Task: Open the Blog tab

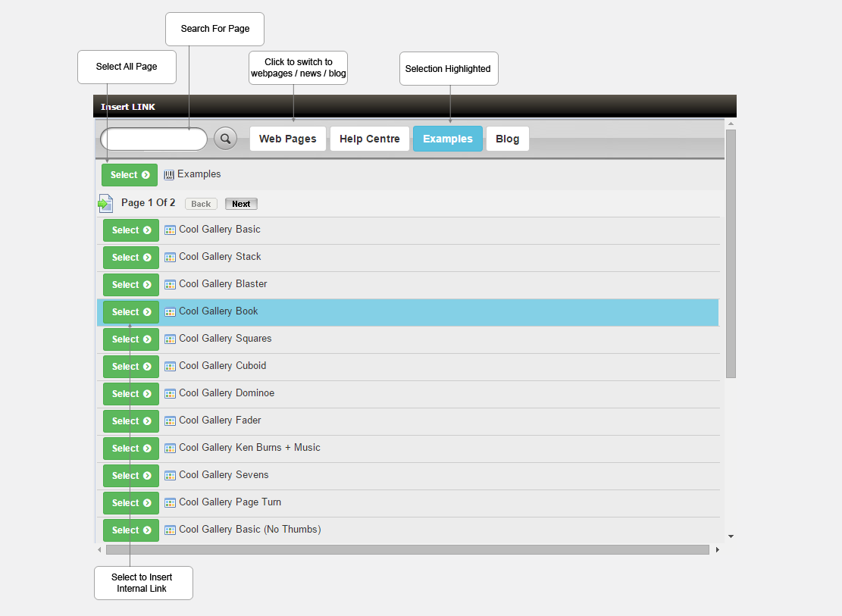Action: tap(508, 139)
